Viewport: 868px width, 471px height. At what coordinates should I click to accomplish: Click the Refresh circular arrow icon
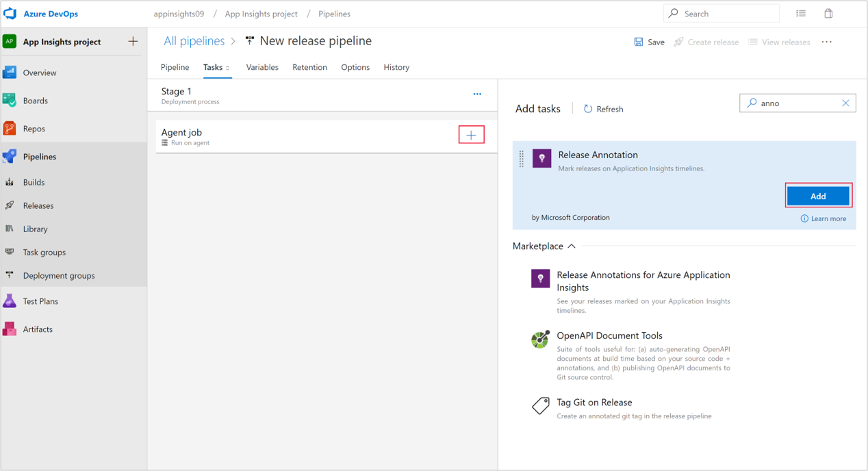pyautogui.click(x=588, y=109)
